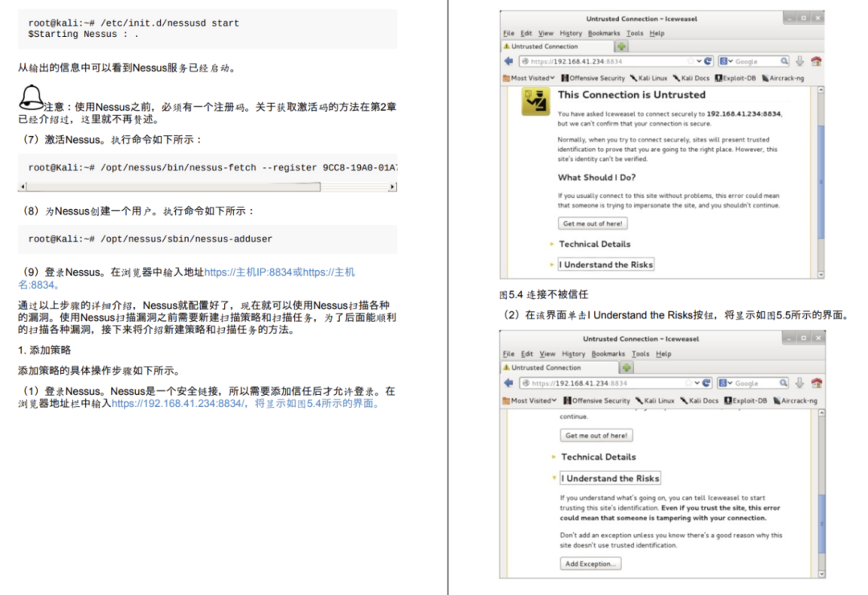Screen dimensions: 868x595
Task: Open Offensive Security bookmark in upper window
Action: tap(593, 78)
